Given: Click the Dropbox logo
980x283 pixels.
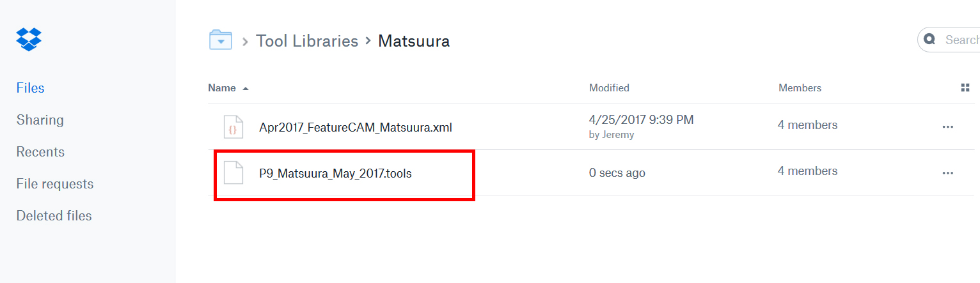Looking at the screenshot, I should (29, 39).
